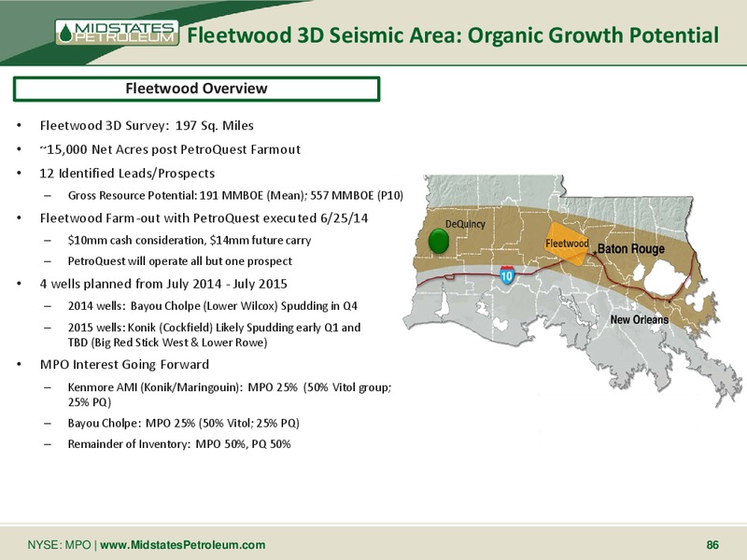Click the 'Remainder of Inventory: MPO 50%' line
The image size is (747, 560).
pos(179,444)
